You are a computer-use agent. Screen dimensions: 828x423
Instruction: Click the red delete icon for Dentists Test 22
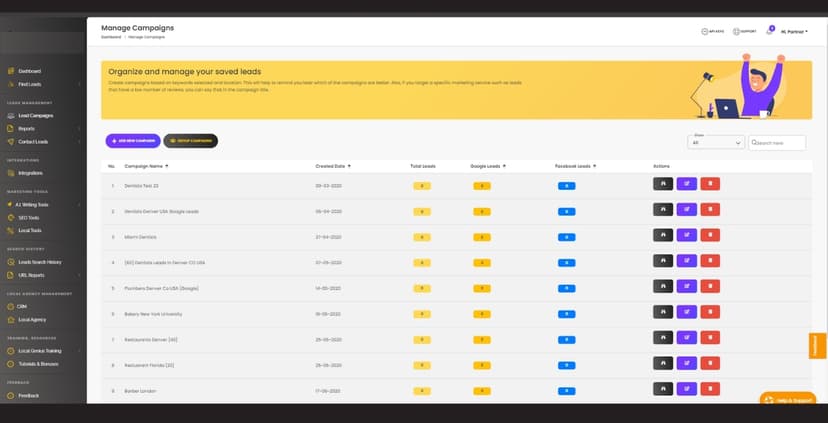pyautogui.click(x=710, y=184)
